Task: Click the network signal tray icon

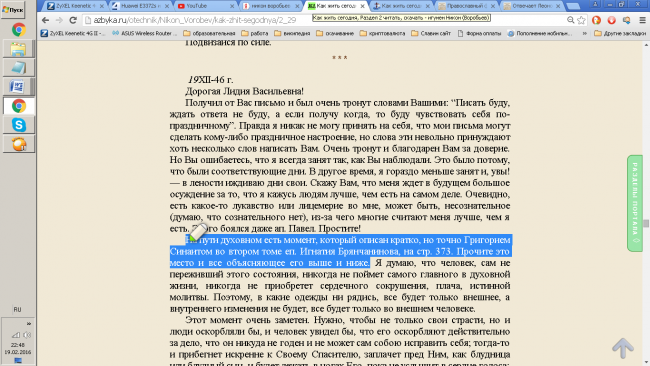Action: 16,334
